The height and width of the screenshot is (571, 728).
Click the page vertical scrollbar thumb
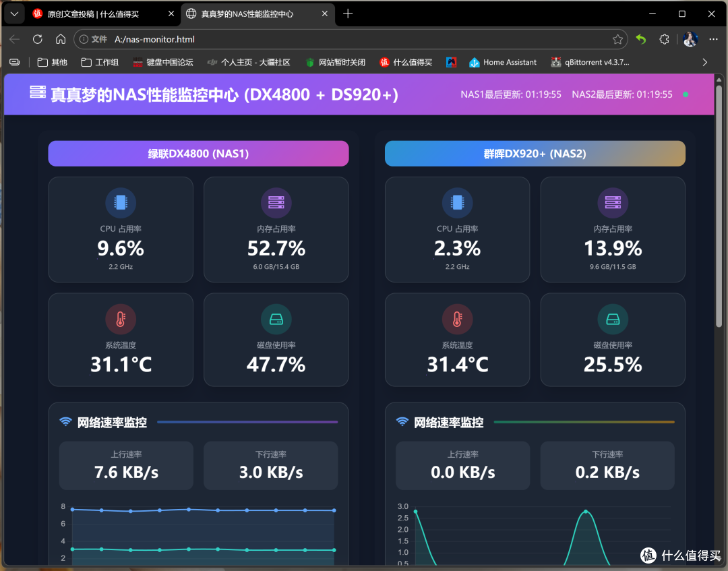point(719,206)
